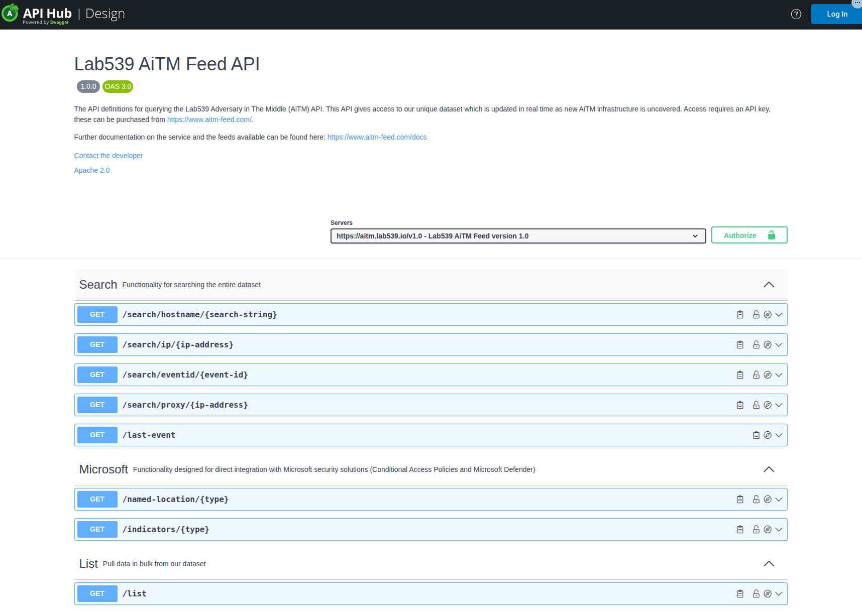Click the clipboard icon on /list row
862x616 pixels.
coord(740,594)
